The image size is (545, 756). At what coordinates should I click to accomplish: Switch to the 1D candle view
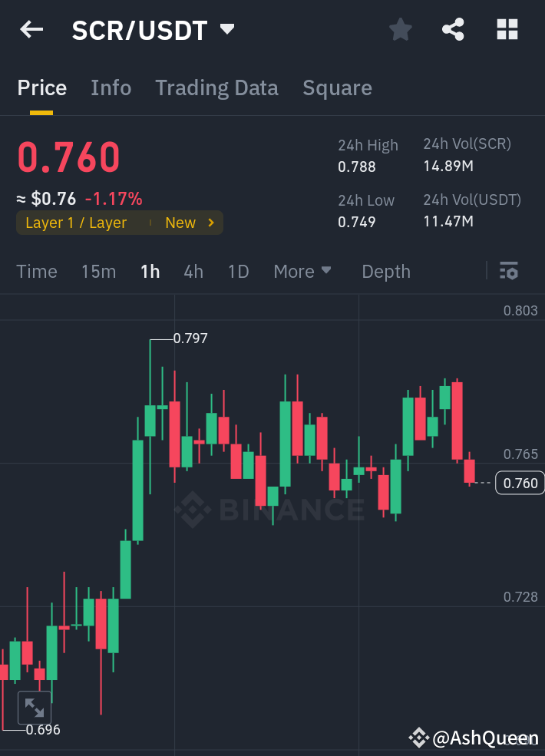pos(238,271)
